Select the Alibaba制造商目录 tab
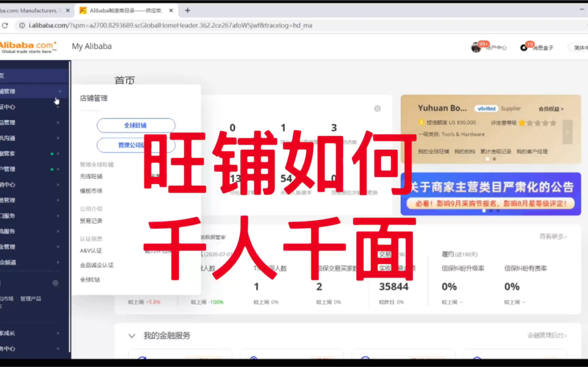The image size is (588, 367). click(125, 11)
